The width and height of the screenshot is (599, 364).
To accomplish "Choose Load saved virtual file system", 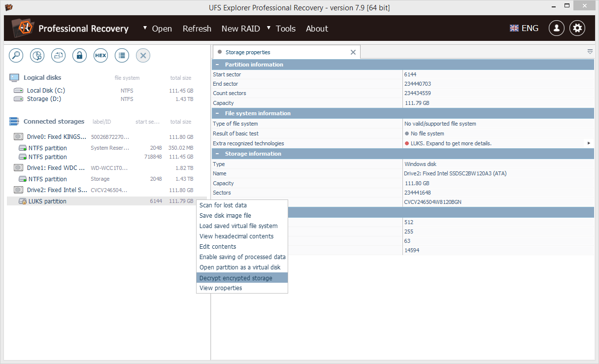I will [x=242, y=226].
